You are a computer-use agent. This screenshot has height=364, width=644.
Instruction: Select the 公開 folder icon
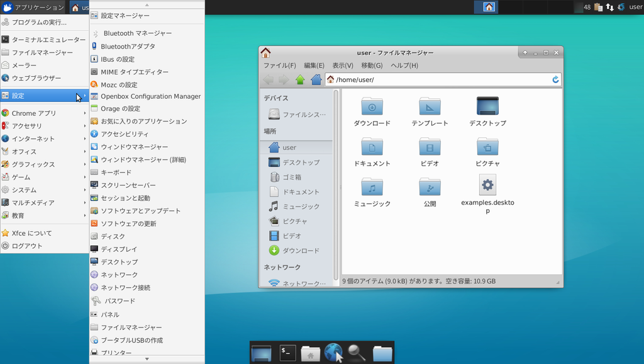pos(430,187)
